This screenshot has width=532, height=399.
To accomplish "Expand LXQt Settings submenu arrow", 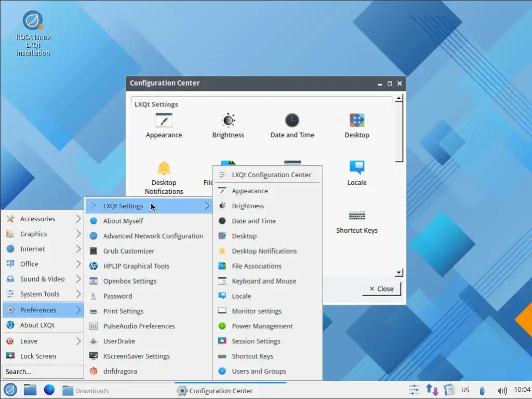I will pos(207,206).
